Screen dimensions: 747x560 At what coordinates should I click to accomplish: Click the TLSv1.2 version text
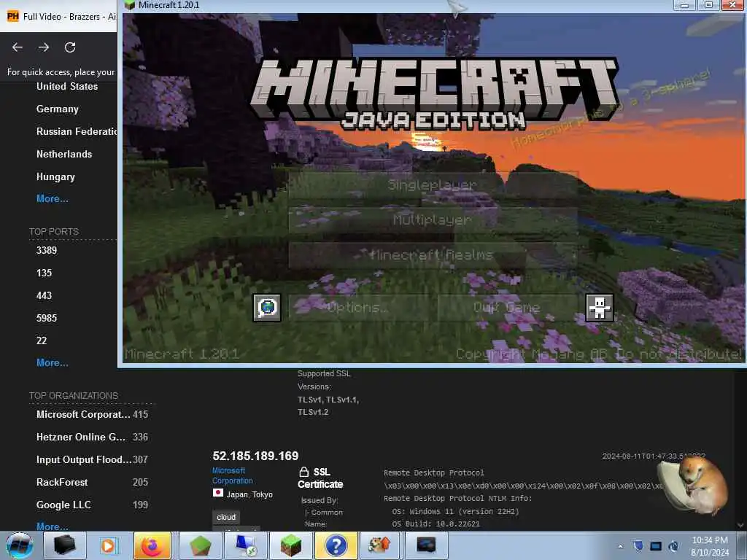313,412
